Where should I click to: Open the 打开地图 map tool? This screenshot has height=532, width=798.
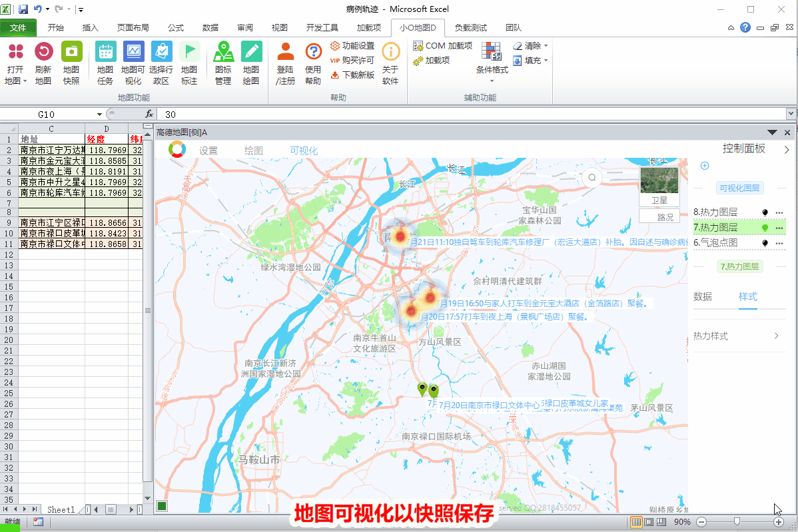[15, 63]
